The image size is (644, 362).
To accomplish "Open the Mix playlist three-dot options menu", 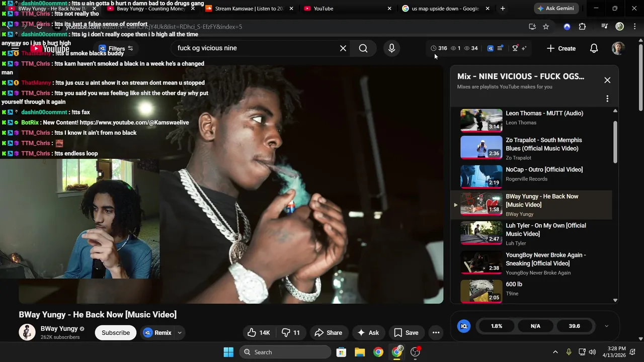I will 607,99.
